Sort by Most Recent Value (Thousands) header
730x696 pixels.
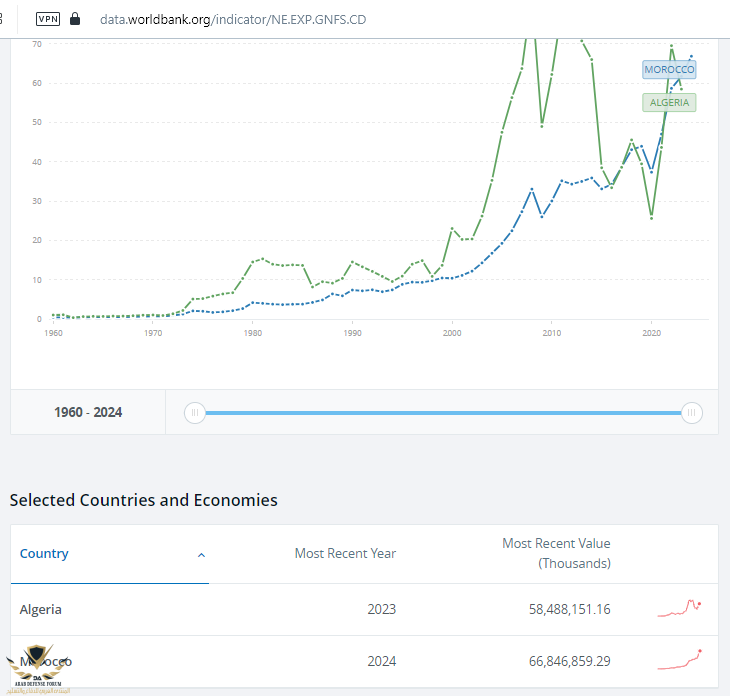coord(556,553)
